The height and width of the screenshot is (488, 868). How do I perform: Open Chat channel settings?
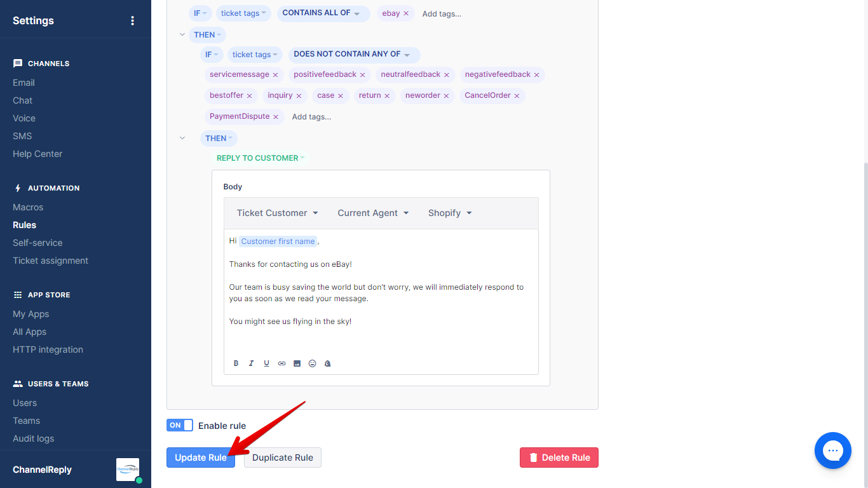point(22,100)
